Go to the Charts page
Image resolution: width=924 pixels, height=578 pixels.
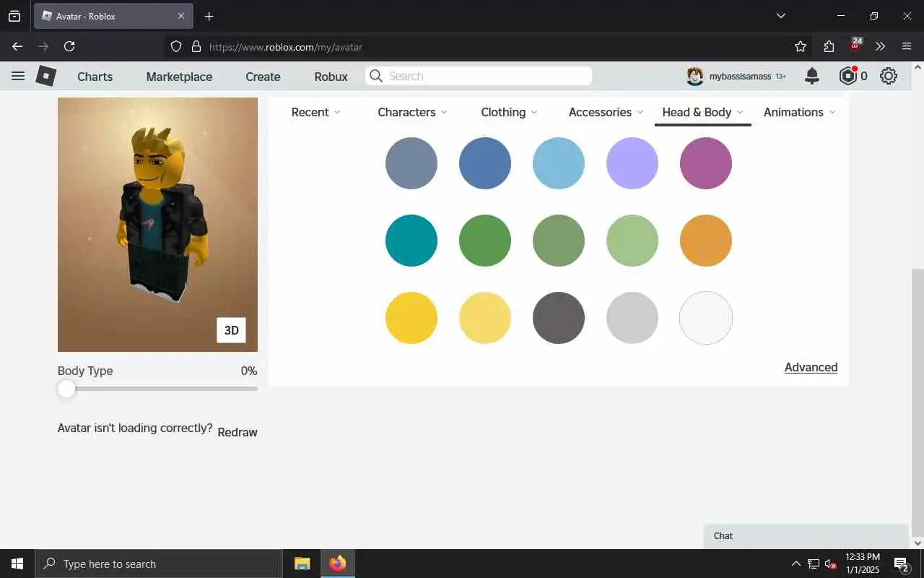click(x=95, y=77)
